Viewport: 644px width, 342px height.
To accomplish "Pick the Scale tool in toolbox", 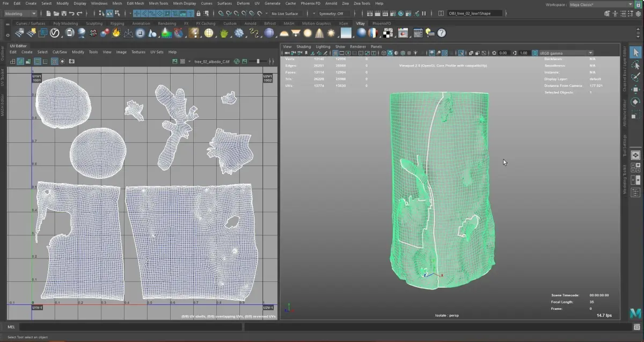I will [x=636, y=114].
